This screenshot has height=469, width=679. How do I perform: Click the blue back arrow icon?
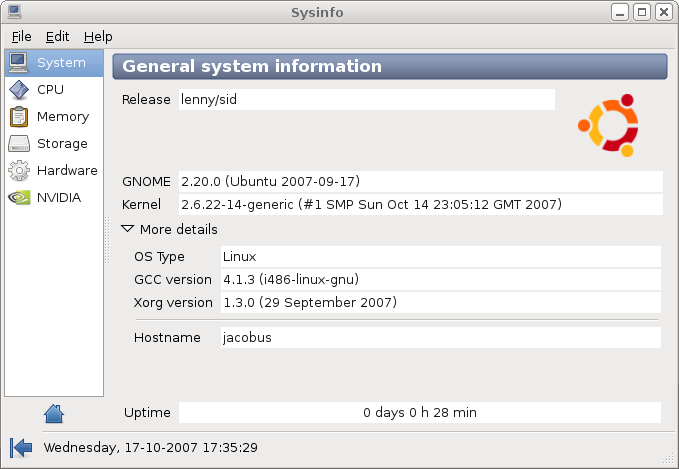[21, 447]
